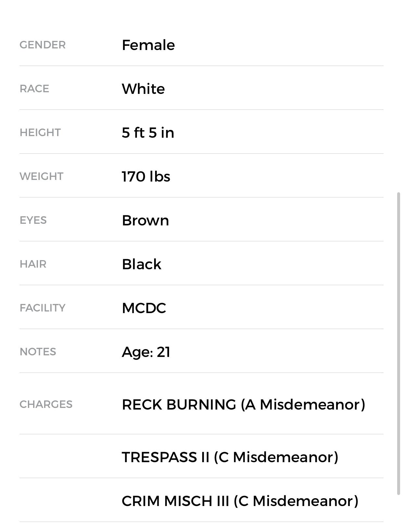Click the TRESPASS II charge entry
403x532 pixels.
click(x=230, y=457)
